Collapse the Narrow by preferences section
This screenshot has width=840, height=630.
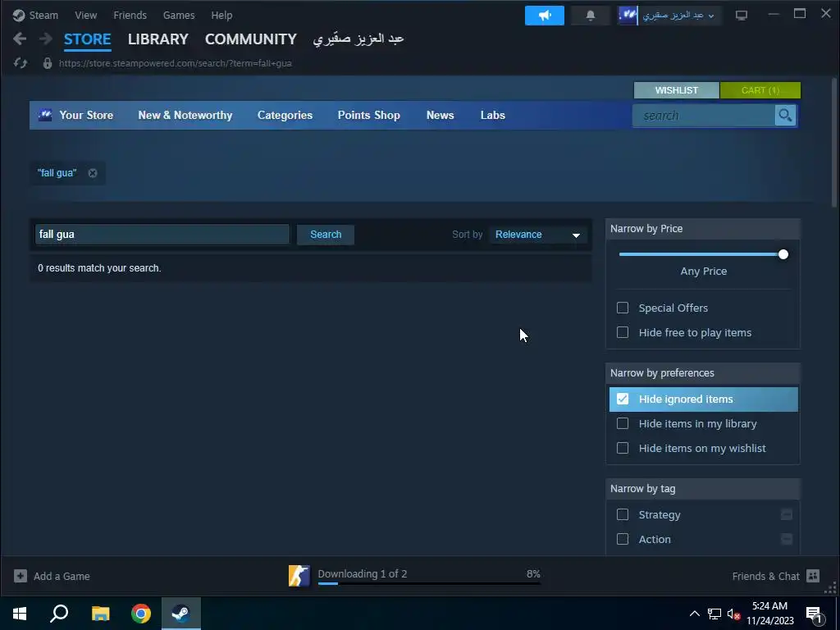703,373
